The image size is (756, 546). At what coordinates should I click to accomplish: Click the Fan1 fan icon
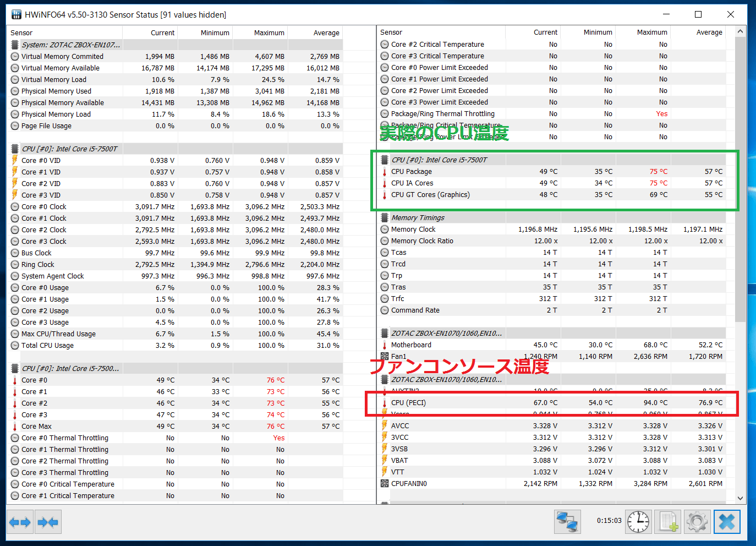tap(385, 356)
